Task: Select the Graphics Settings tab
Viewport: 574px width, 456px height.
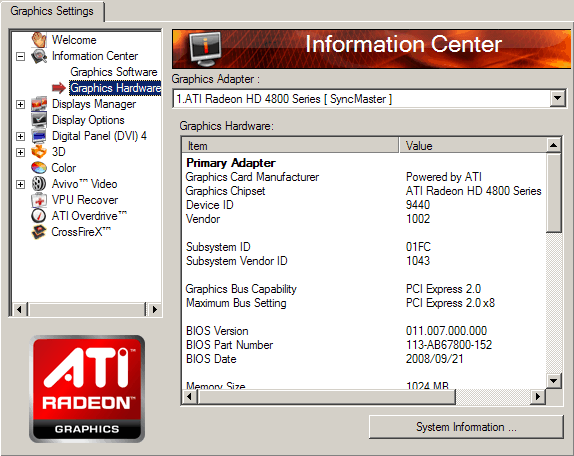Action: tap(52, 11)
